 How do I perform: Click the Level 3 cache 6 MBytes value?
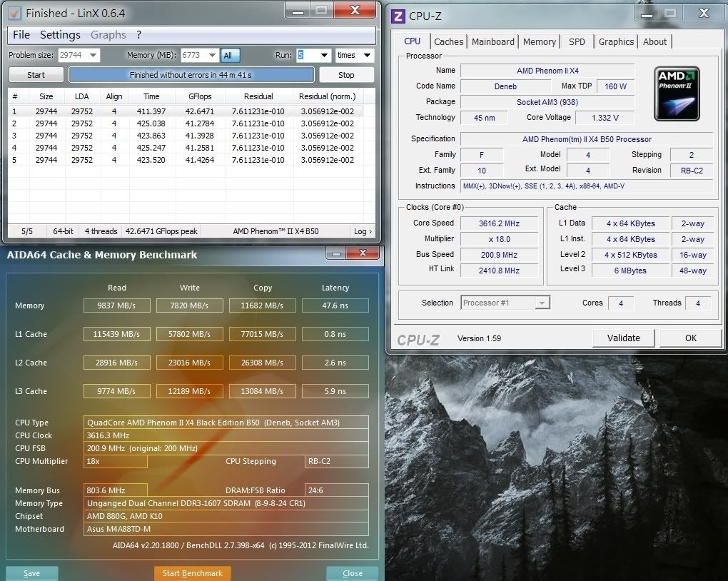(x=630, y=271)
